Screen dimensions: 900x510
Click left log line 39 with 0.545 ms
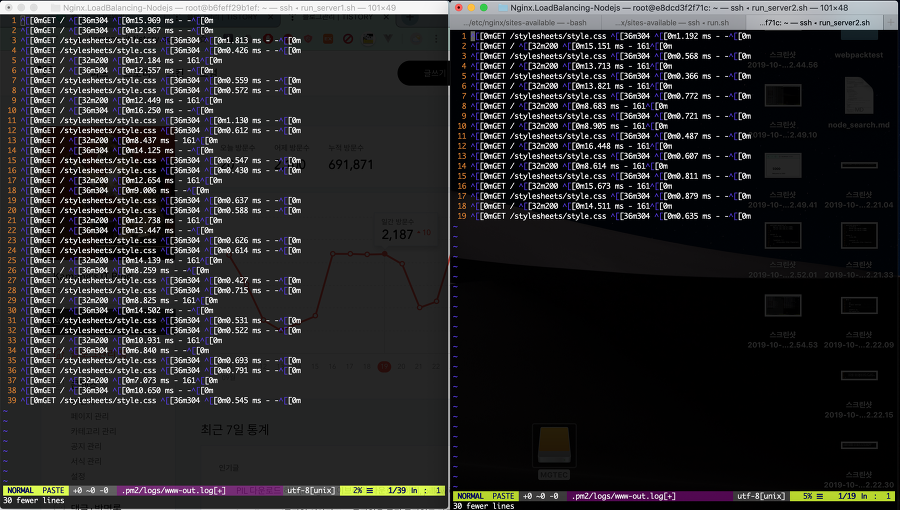[161, 400]
